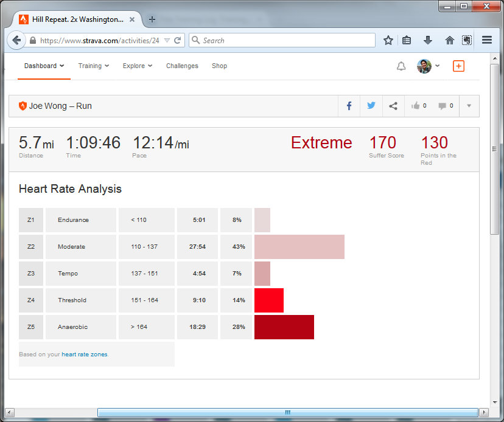
Task: Go to the Firefox home page
Action: point(450,40)
